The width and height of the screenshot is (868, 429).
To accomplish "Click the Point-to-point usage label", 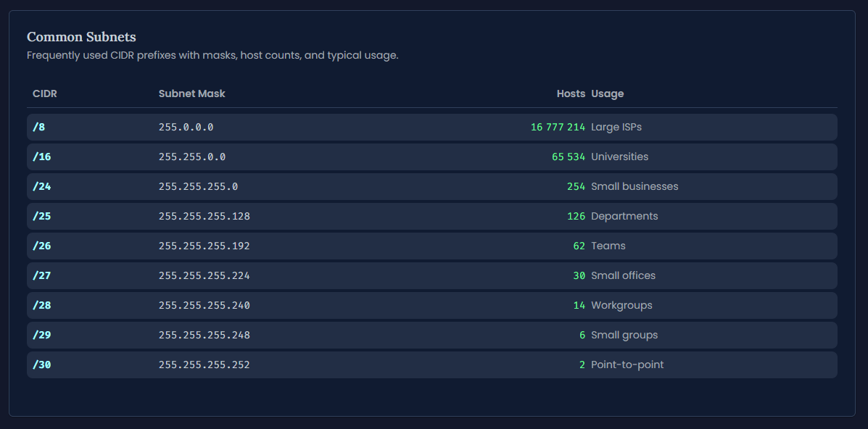I will click(627, 365).
